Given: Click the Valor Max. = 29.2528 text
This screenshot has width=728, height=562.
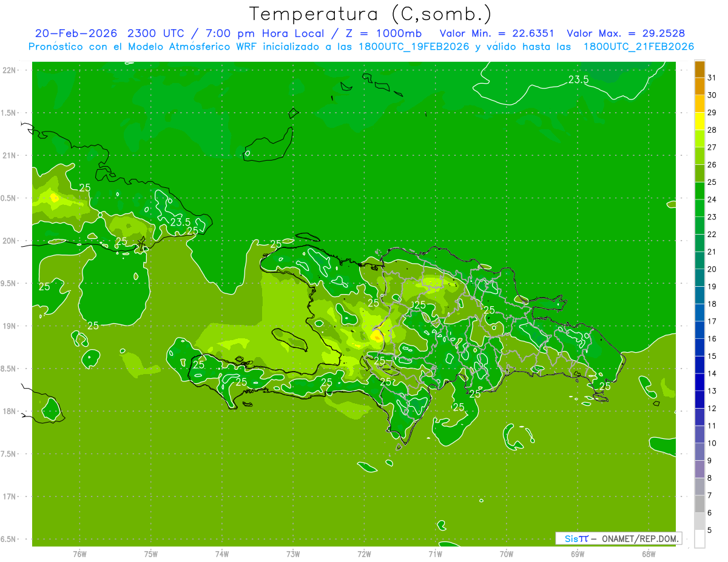Looking at the screenshot, I should click(x=626, y=33).
